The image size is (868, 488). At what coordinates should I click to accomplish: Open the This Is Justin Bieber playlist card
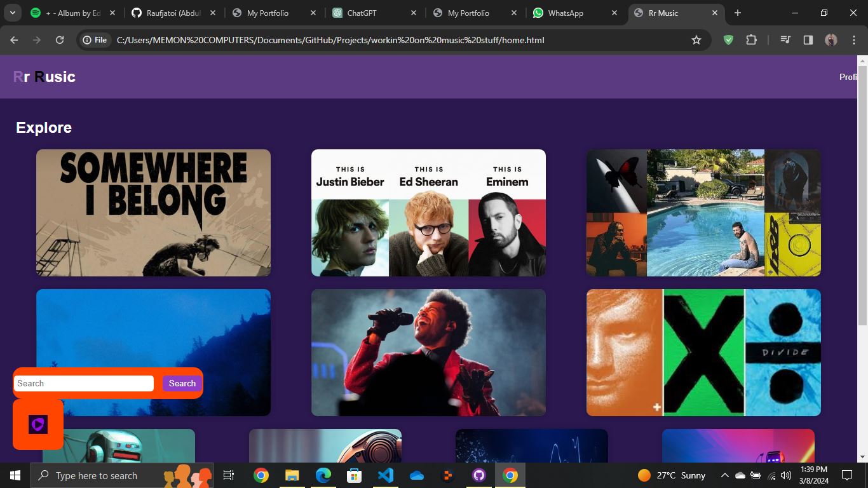coord(428,213)
